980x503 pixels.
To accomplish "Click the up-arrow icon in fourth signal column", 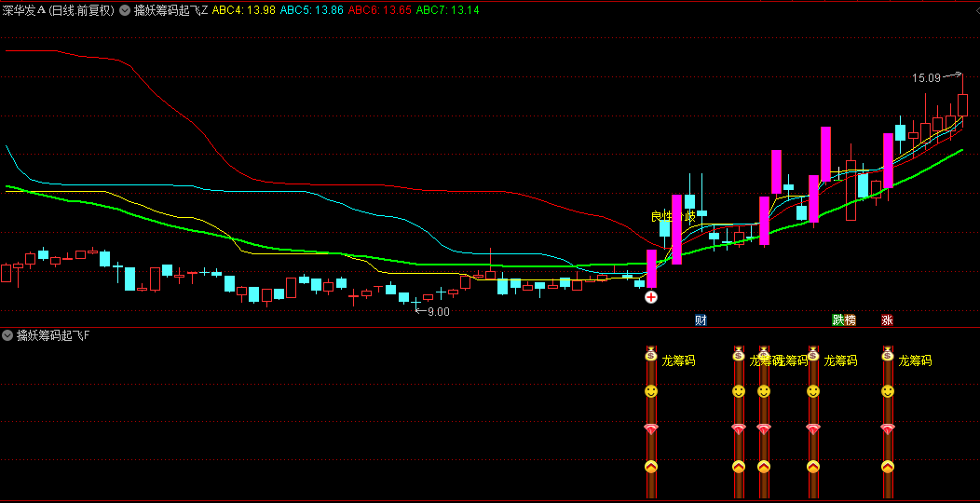I will click(813, 466).
